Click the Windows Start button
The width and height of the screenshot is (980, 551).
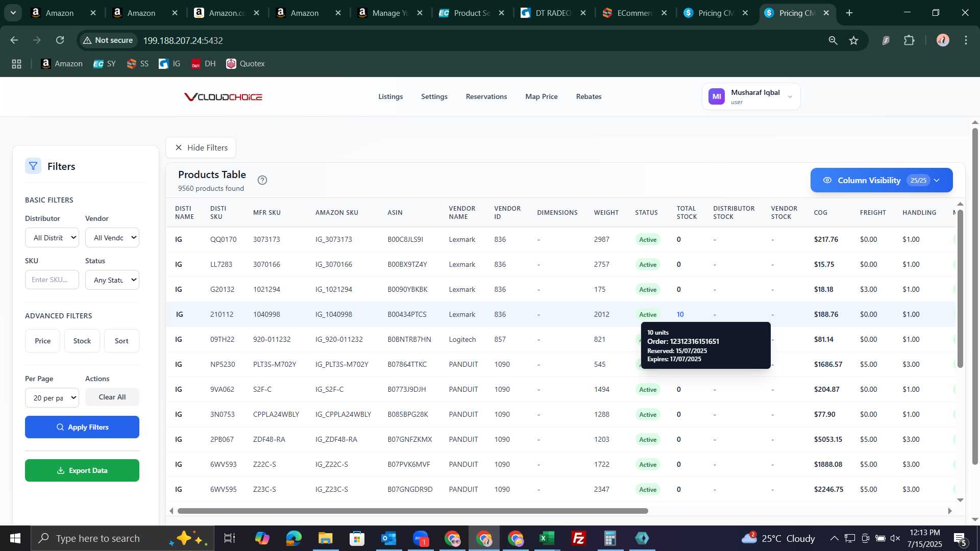click(x=15, y=538)
